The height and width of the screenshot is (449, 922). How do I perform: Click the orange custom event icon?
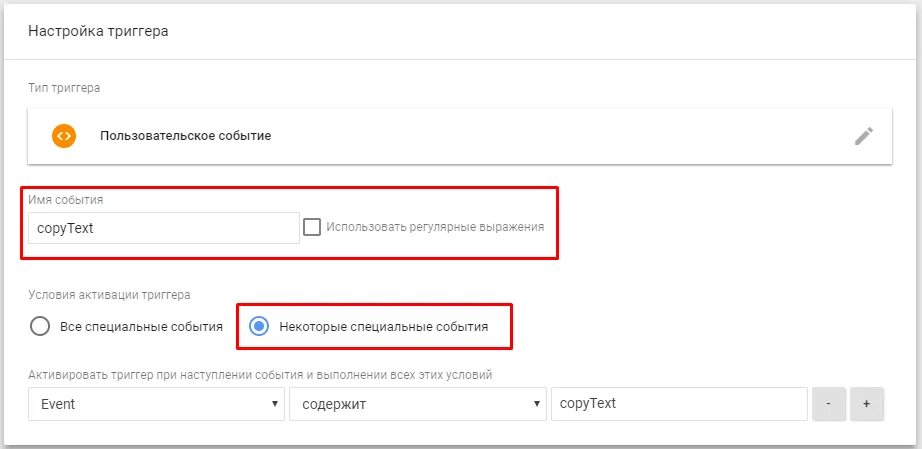click(x=64, y=135)
